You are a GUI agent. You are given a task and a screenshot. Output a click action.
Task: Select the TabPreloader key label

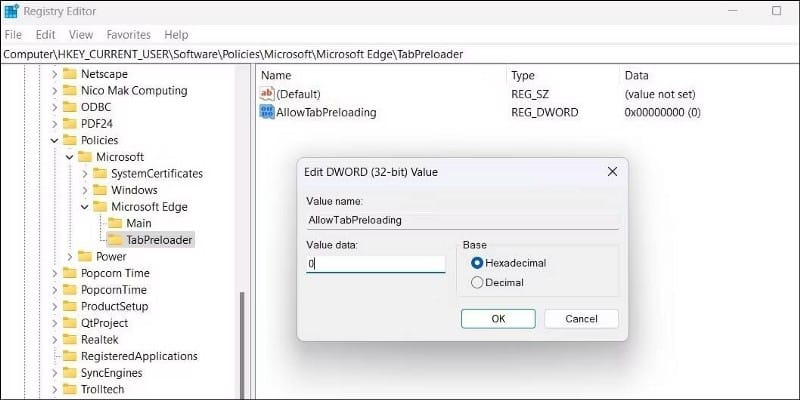point(159,240)
